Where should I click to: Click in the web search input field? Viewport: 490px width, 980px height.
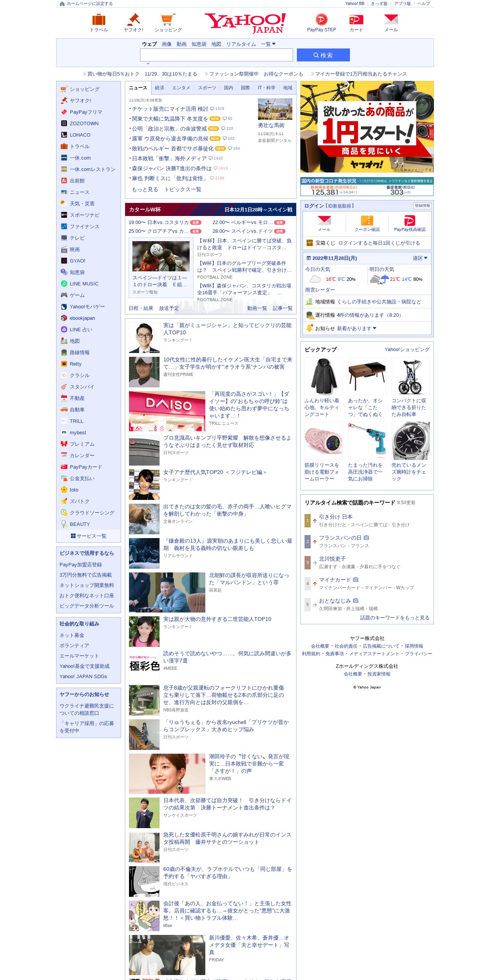coord(216,55)
